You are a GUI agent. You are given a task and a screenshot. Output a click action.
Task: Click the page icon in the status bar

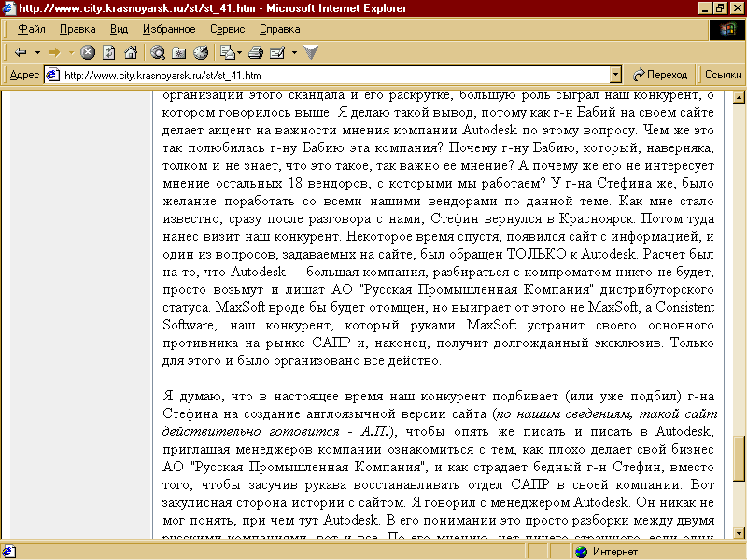coord(8,552)
